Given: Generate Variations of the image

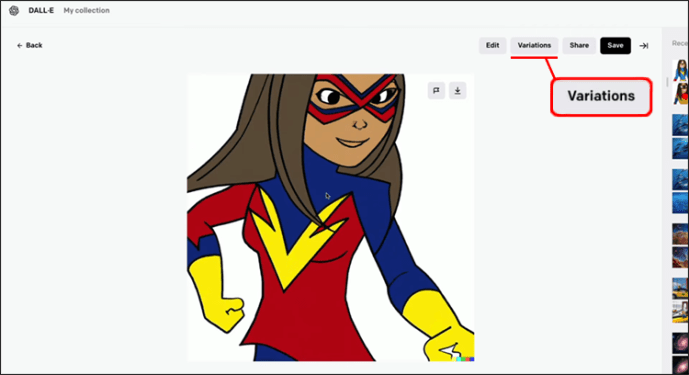Looking at the screenshot, I should [x=534, y=45].
